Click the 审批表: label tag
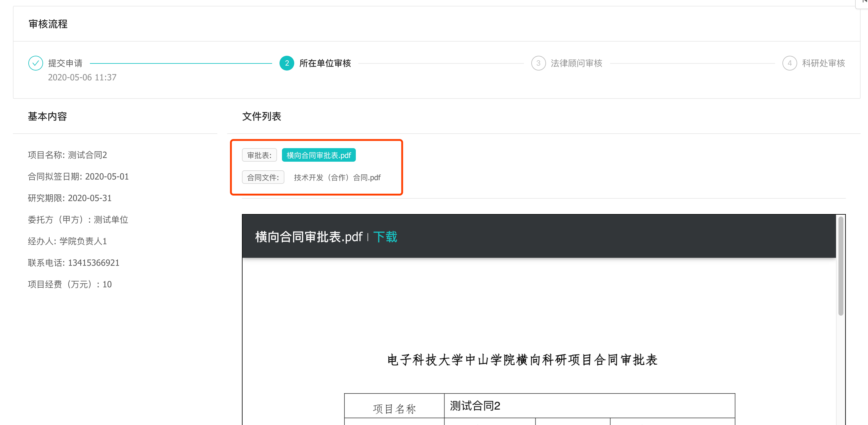The height and width of the screenshot is (425, 868). (x=259, y=155)
